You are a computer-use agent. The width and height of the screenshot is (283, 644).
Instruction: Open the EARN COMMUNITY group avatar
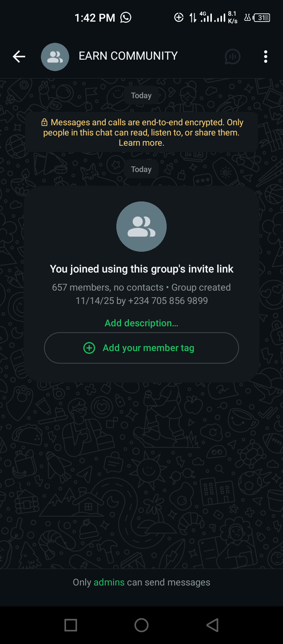click(x=55, y=57)
